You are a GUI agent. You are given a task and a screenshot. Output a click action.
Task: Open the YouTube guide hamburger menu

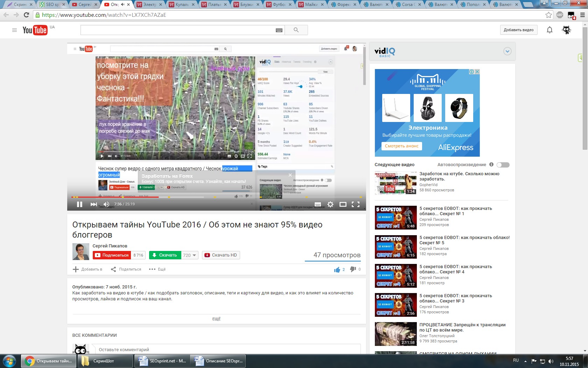14,30
